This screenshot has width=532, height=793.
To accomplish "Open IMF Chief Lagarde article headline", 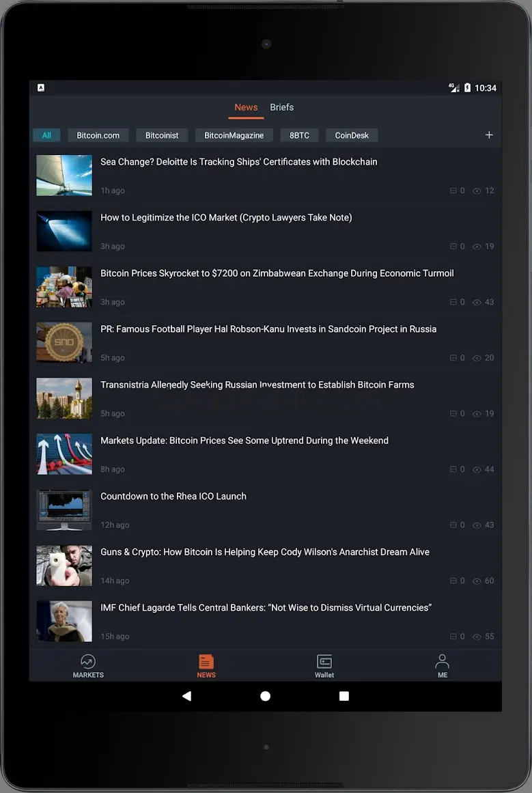I will (266, 608).
